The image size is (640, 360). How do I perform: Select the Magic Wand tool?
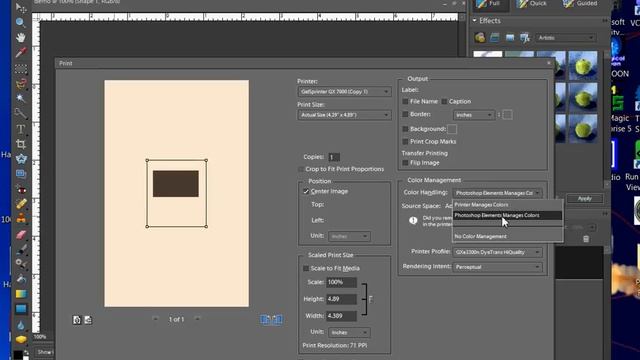tap(20, 98)
